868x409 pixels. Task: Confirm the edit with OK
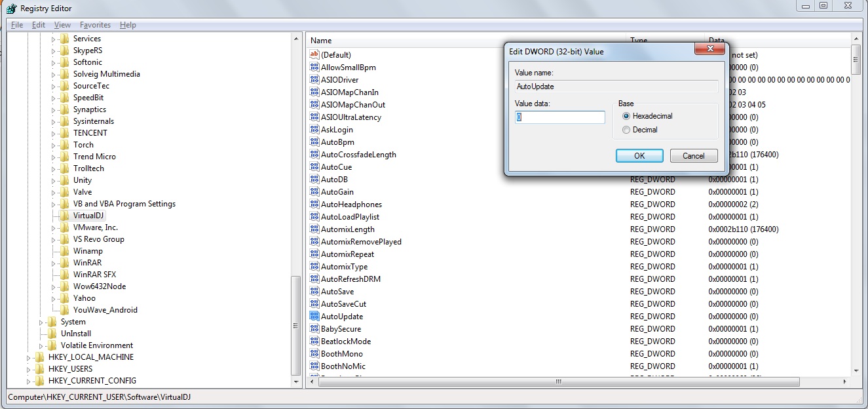coord(639,155)
